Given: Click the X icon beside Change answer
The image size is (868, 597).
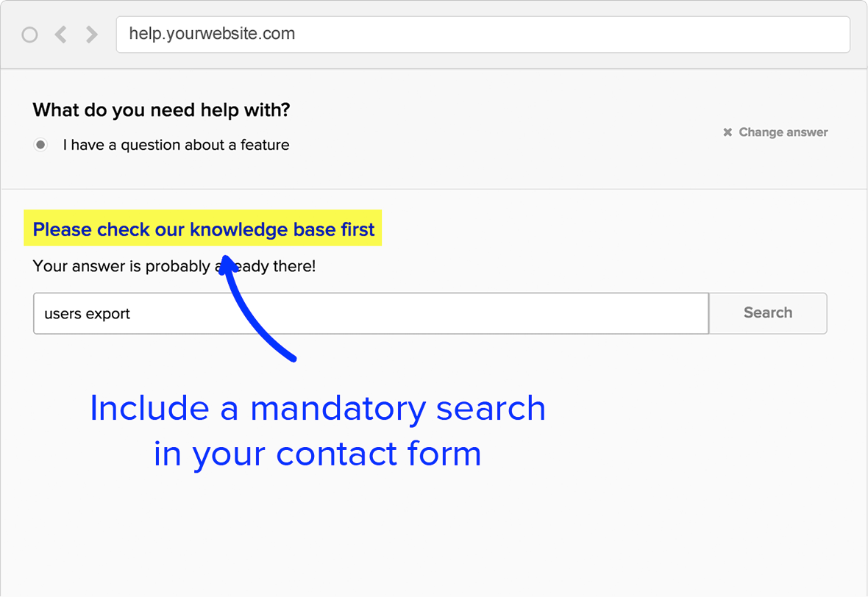Looking at the screenshot, I should [x=728, y=132].
